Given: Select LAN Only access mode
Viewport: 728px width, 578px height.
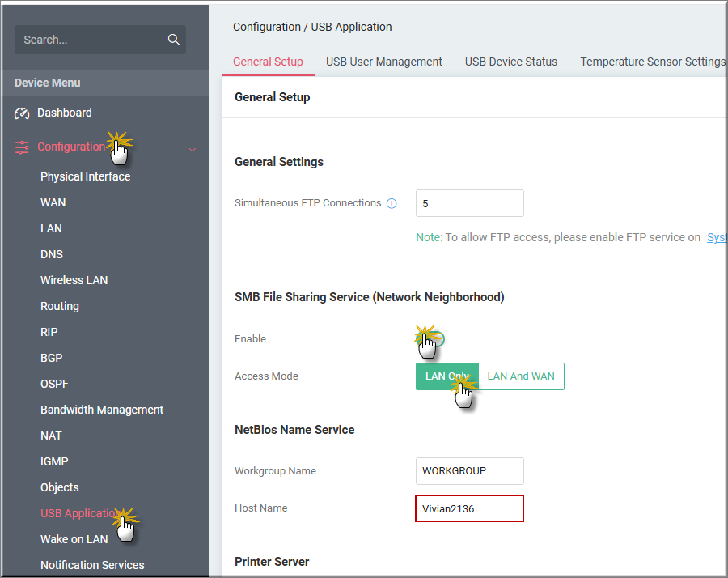Looking at the screenshot, I should pos(447,376).
